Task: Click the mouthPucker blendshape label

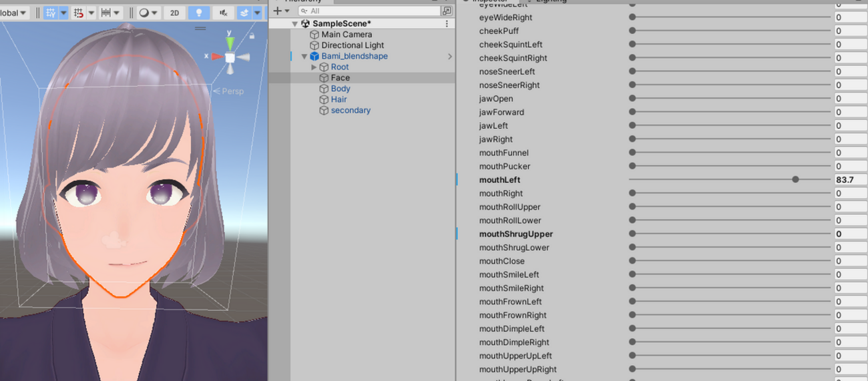Action: (505, 166)
